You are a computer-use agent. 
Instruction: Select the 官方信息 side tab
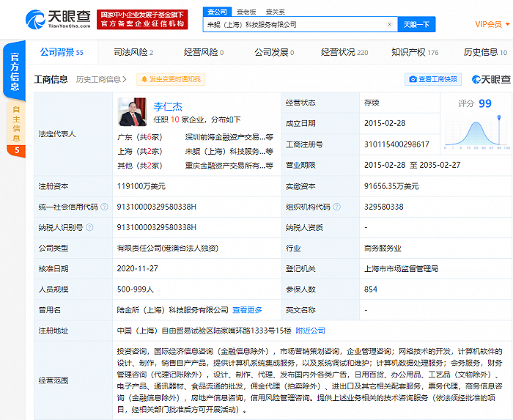pos(15,71)
